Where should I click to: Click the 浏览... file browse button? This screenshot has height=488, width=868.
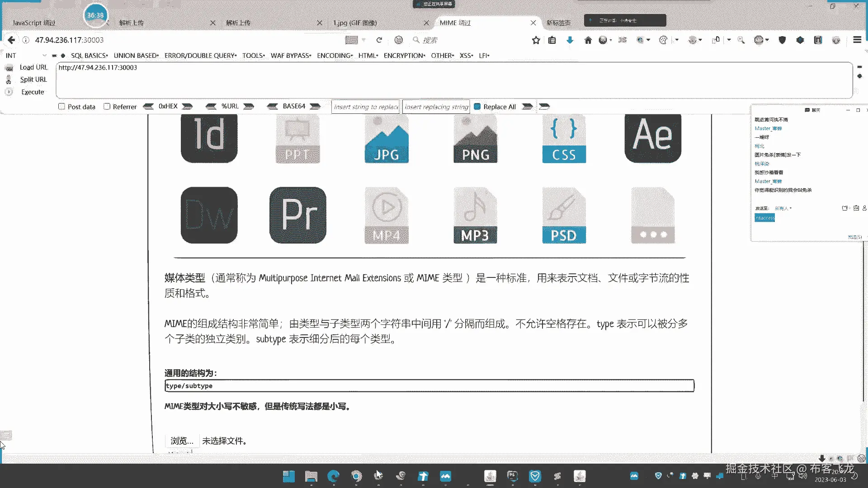point(182,441)
